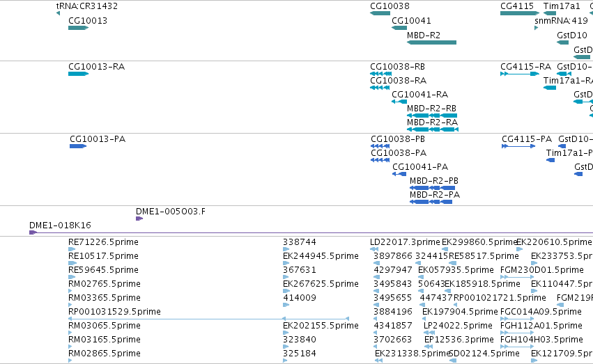Select the 3884196 EST label
This screenshot has width=593, height=364.
(393, 312)
